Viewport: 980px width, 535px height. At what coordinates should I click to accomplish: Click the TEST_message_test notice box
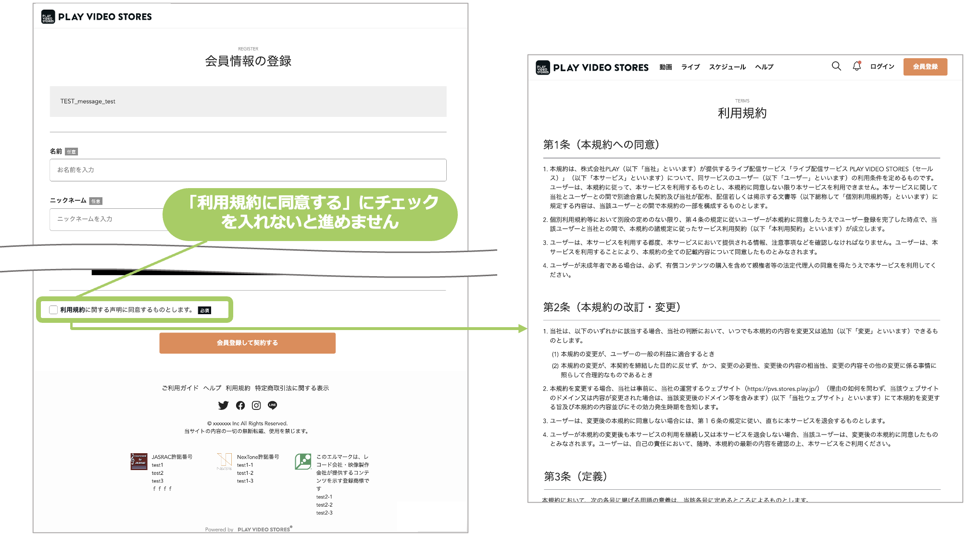[x=248, y=102]
